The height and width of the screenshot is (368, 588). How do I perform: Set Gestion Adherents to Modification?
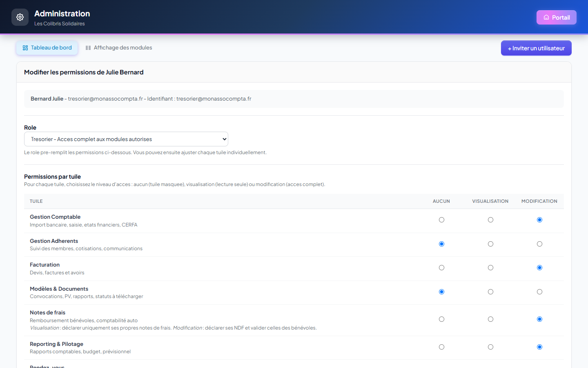(539, 244)
